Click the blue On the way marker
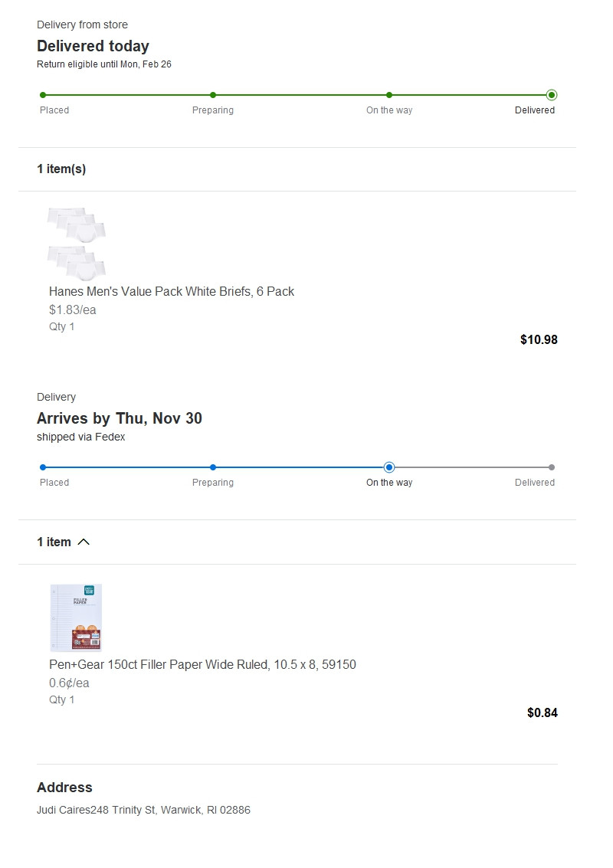The image size is (613, 868). 389,467
